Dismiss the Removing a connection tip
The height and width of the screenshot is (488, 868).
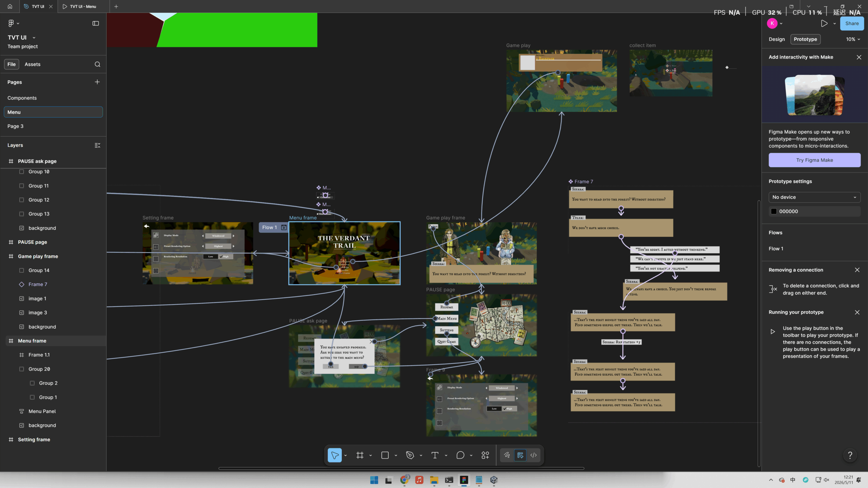pos(857,270)
